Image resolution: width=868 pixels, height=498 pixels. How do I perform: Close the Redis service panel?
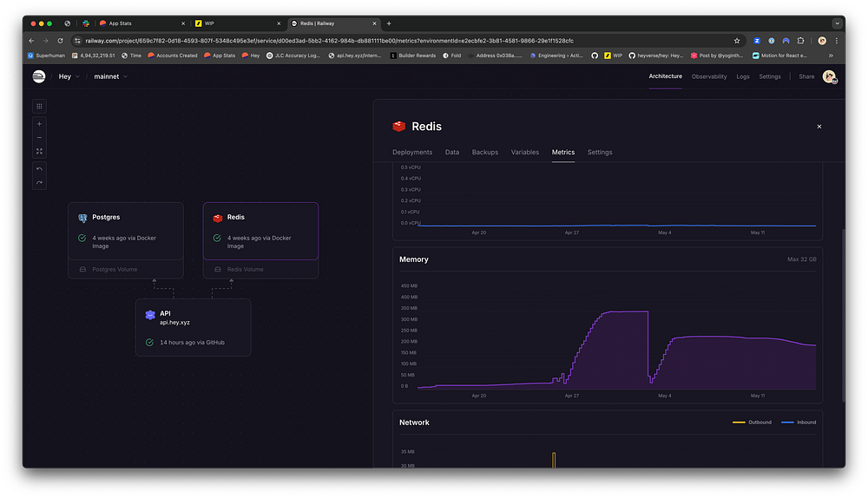[819, 127]
